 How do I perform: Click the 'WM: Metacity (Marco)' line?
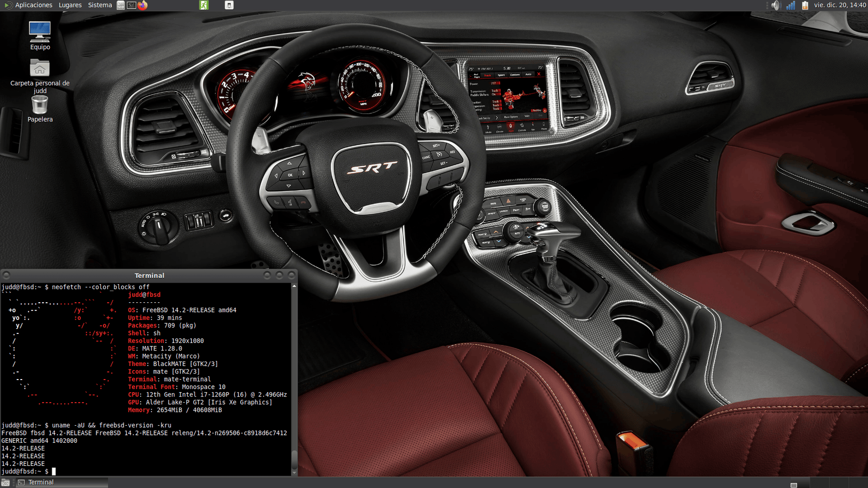point(164,356)
